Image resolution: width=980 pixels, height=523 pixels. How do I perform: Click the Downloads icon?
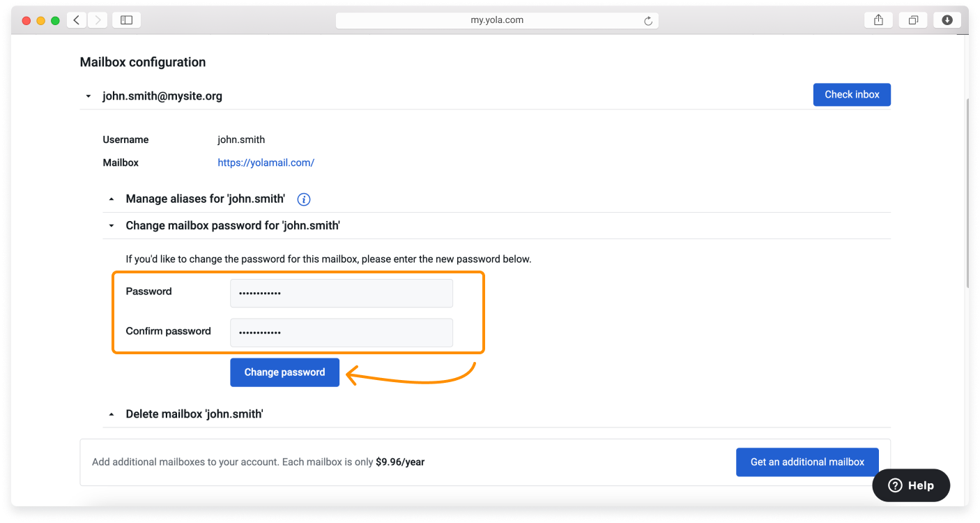click(947, 20)
